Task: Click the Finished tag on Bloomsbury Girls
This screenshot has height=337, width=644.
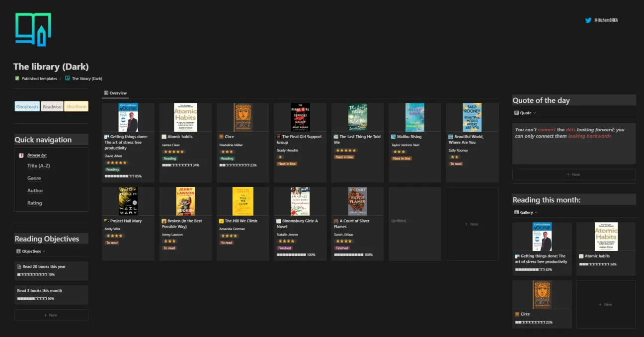Action: [285, 248]
